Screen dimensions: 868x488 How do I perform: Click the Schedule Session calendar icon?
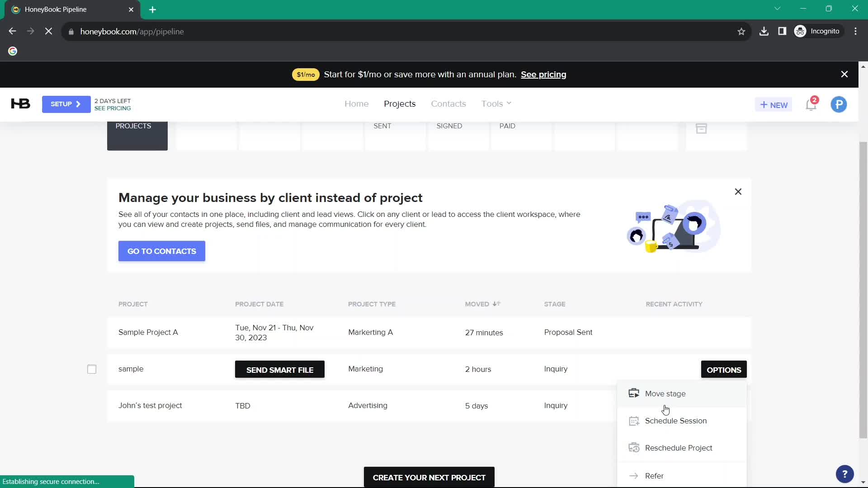[634, 421]
